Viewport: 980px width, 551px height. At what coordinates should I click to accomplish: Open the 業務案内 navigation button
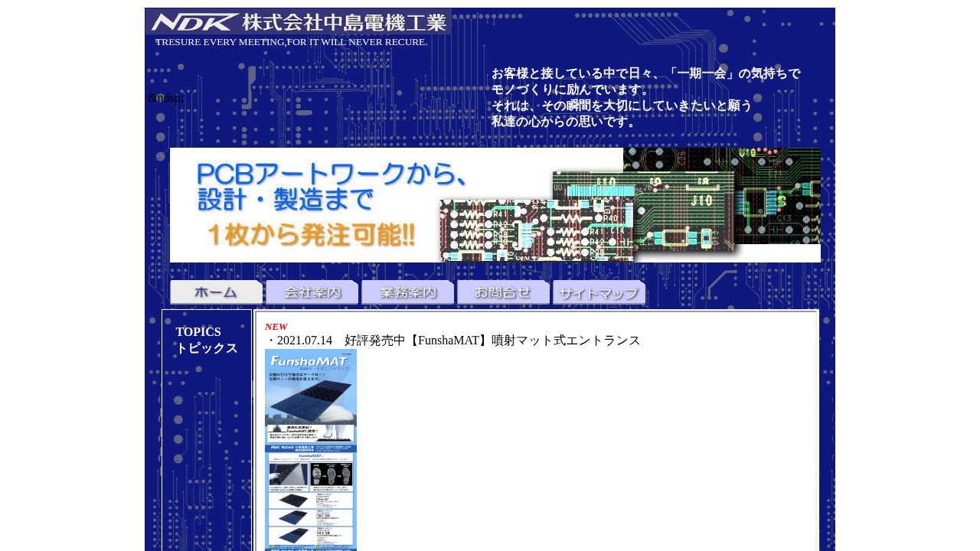click(407, 292)
